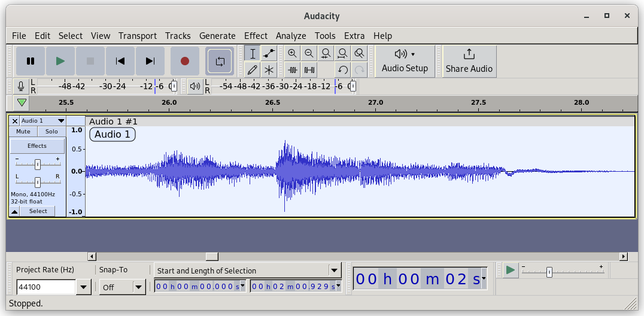
Task: Select the Selection (I-beam) tool
Action: [x=252, y=53]
